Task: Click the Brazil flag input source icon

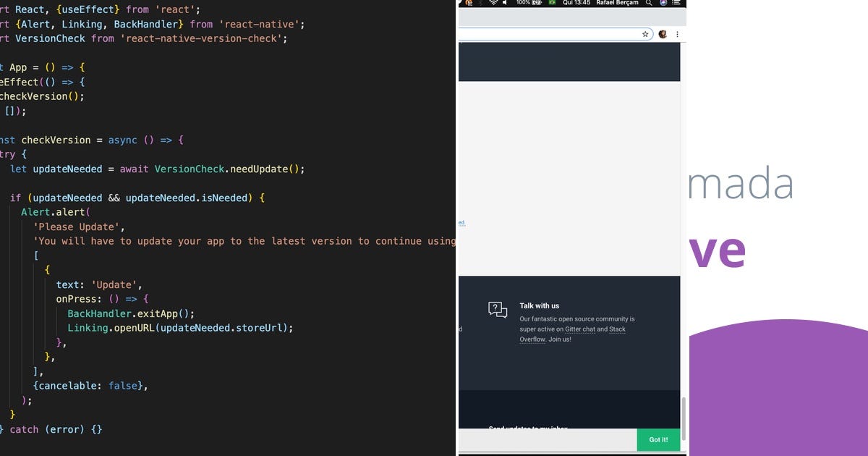Action: coord(553,3)
